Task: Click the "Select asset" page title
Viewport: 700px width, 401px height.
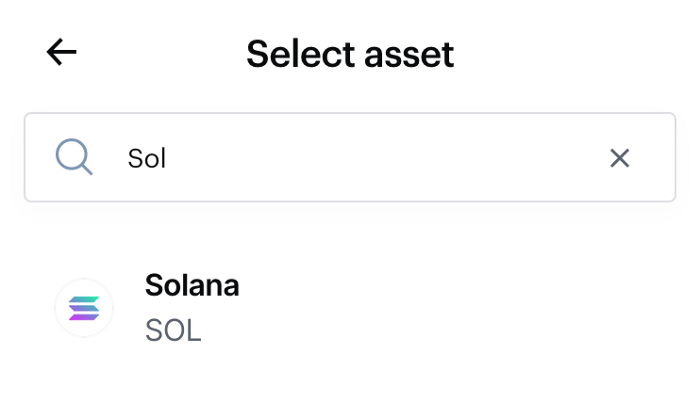Action: 350,53
